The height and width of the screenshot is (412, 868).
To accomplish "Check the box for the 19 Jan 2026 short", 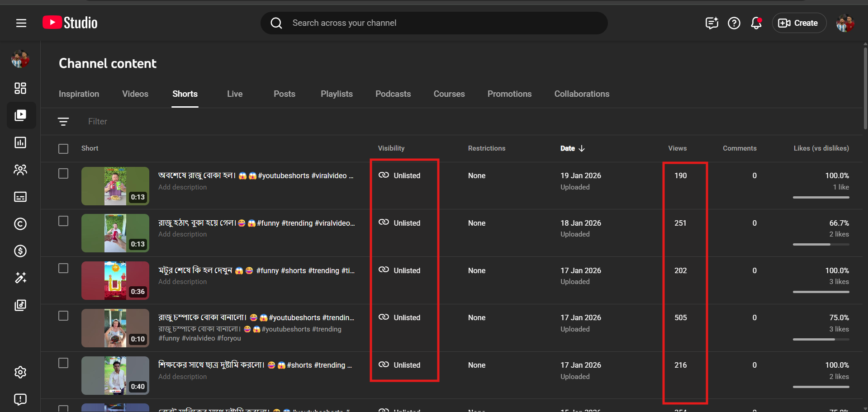I will click(x=63, y=174).
